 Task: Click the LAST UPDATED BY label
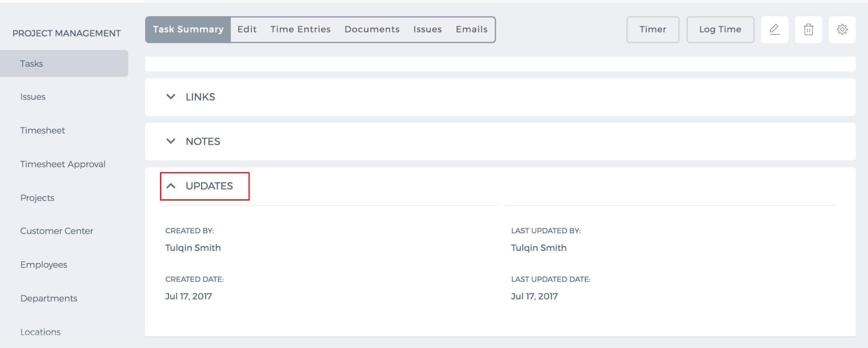tap(546, 230)
